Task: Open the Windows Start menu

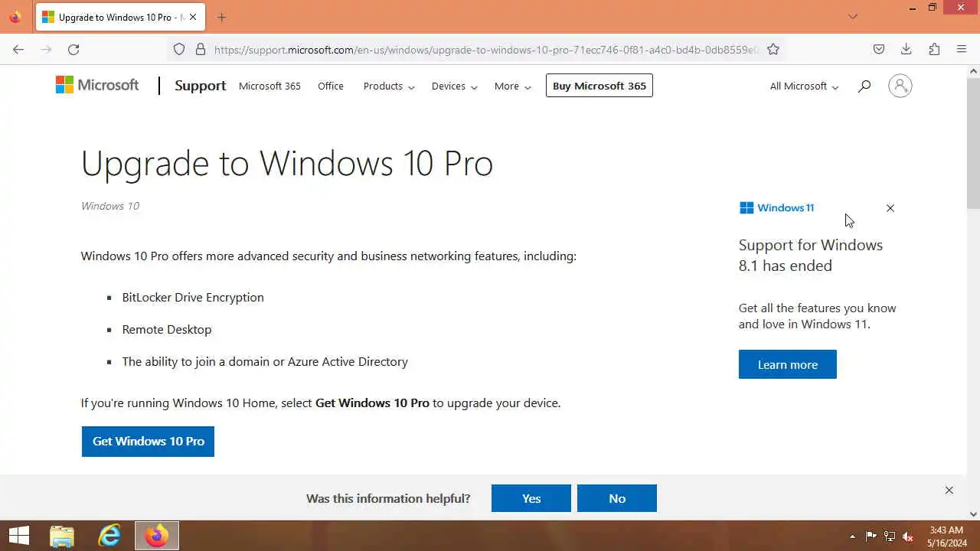Action: [19, 536]
